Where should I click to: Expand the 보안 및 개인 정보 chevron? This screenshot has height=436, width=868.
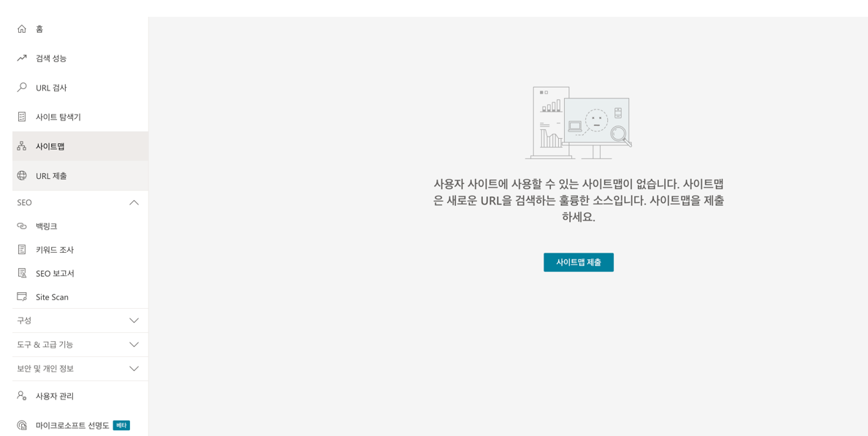(x=134, y=368)
